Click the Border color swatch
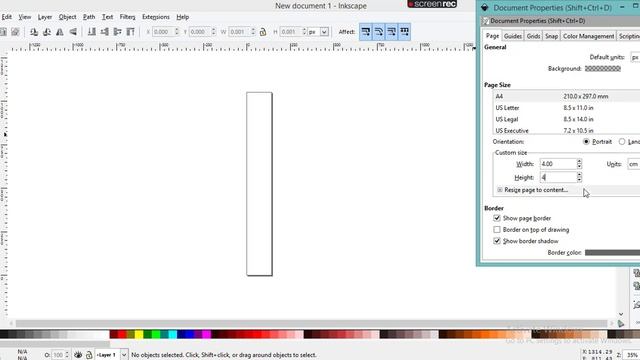 (612, 253)
